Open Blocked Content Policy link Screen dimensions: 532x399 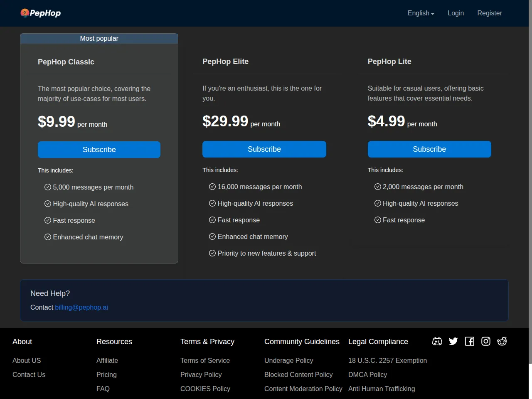(x=298, y=374)
